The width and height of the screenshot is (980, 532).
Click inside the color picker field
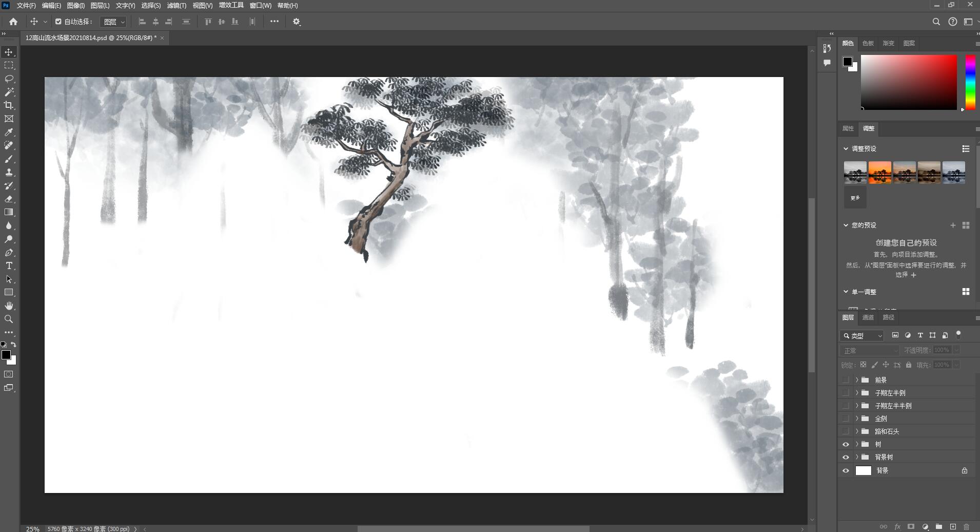click(x=909, y=82)
